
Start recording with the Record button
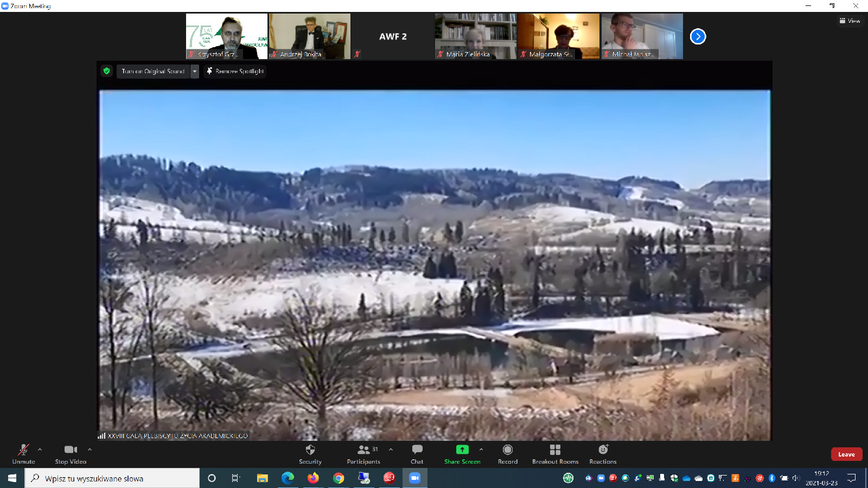(508, 454)
